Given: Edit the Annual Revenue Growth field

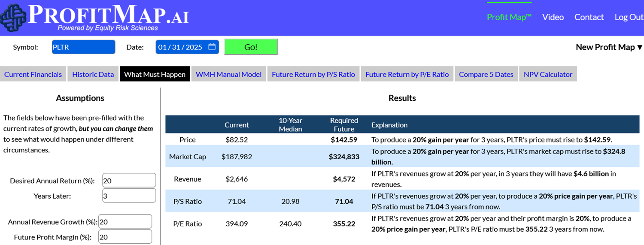Looking at the screenshot, I should (125, 222).
